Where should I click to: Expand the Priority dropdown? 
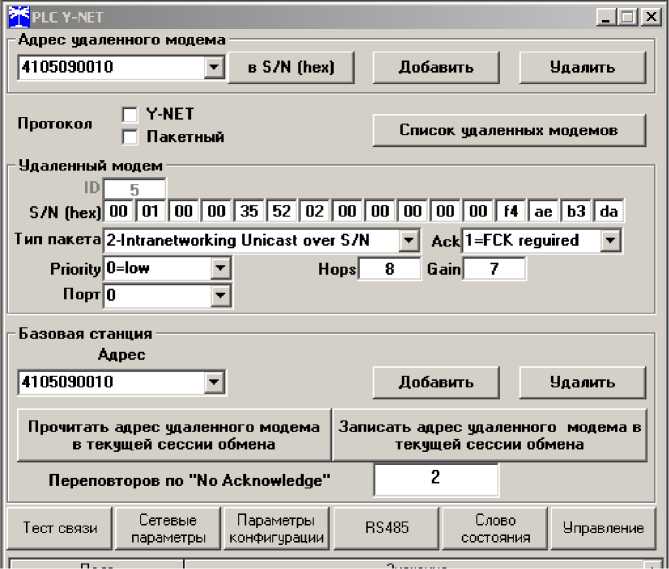tap(221, 269)
